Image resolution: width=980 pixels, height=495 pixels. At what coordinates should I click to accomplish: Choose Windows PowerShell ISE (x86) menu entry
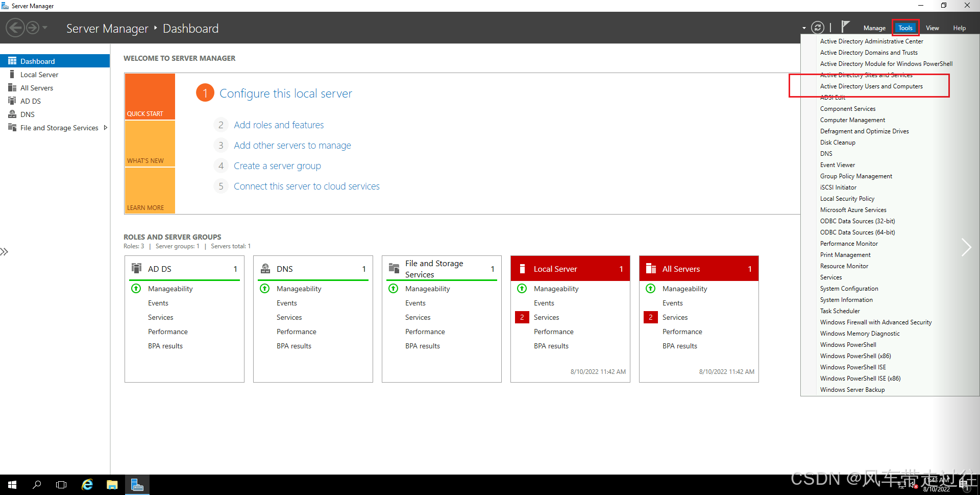(x=860, y=379)
